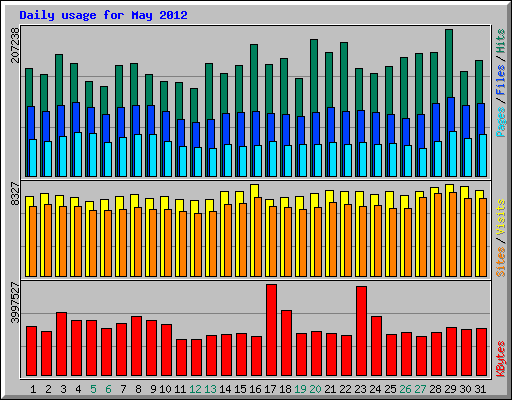Select the orange Sites bar for day 28
This screenshot has height=400, width=512.
pyautogui.click(x=438, y=235)
